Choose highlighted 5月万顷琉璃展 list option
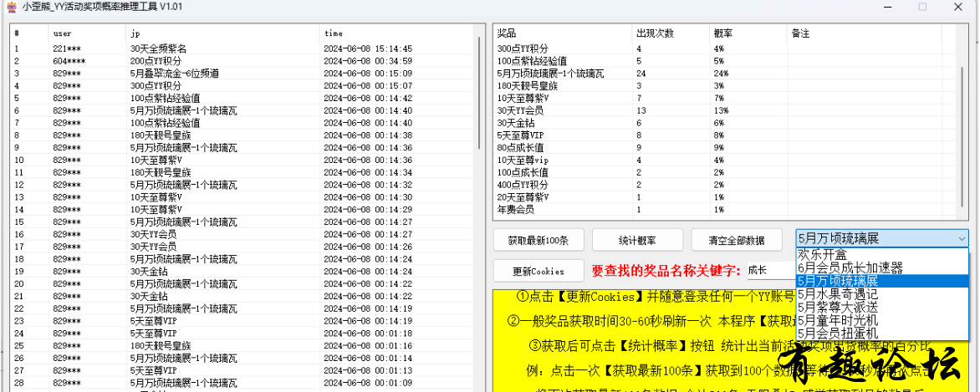Image resolution: width=980 pixels, height=392 pixels. 882,281
